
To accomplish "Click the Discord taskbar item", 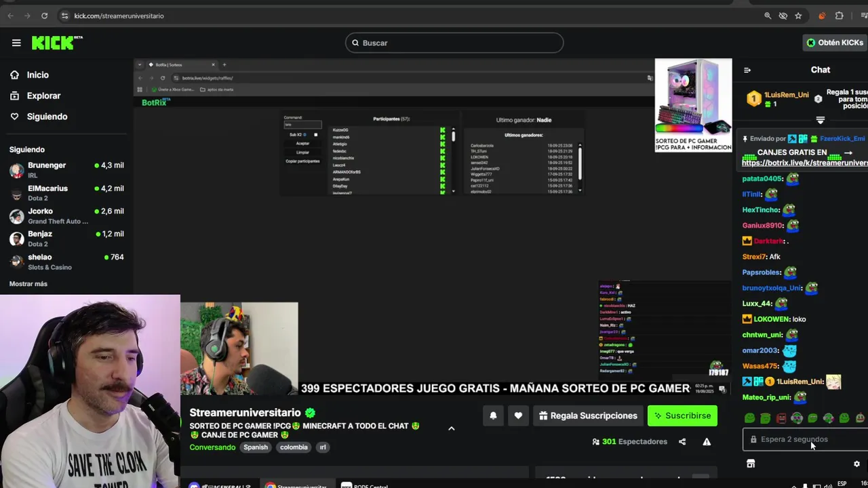I will 220,486.
